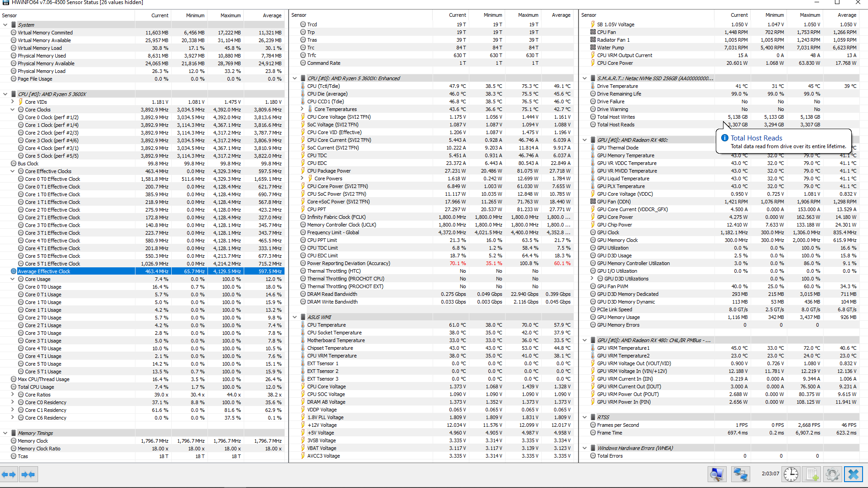Click the fan icon next to CPU Fan
Screen dimensions: 868x488
pos(593,32)
